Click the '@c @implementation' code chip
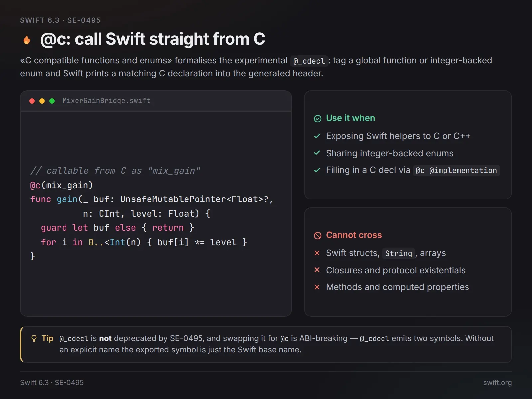 pos(456,171)
